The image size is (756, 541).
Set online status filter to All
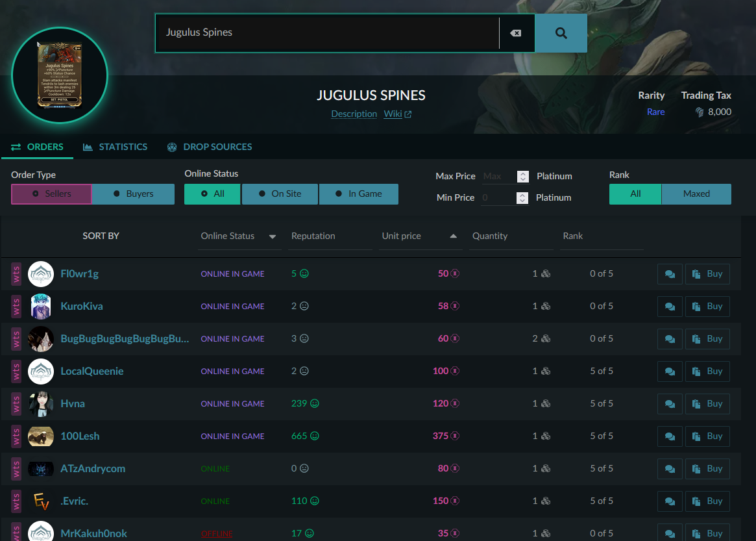212,194
